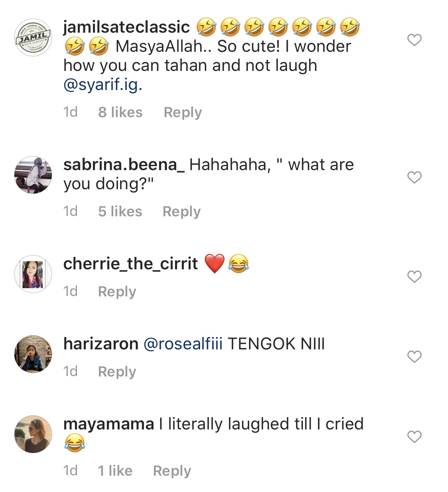This screenshot has height=492, width=448.
Task: Tap heart on sabrina.beena_ comment
Action: coord(414,177)
